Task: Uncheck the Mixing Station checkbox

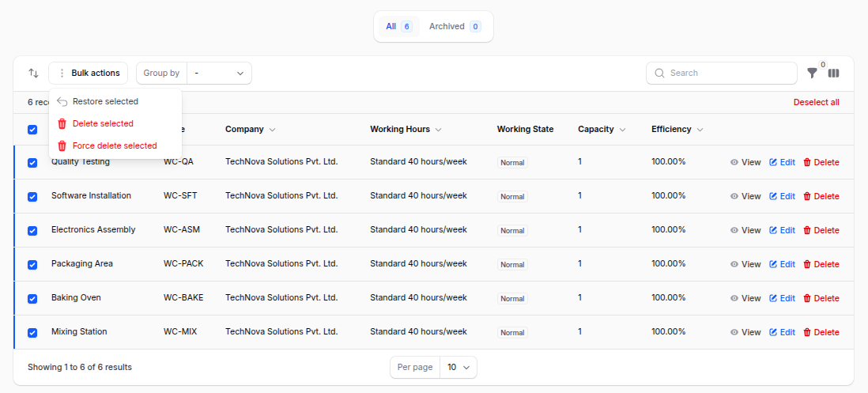Action: click(32, 333)
